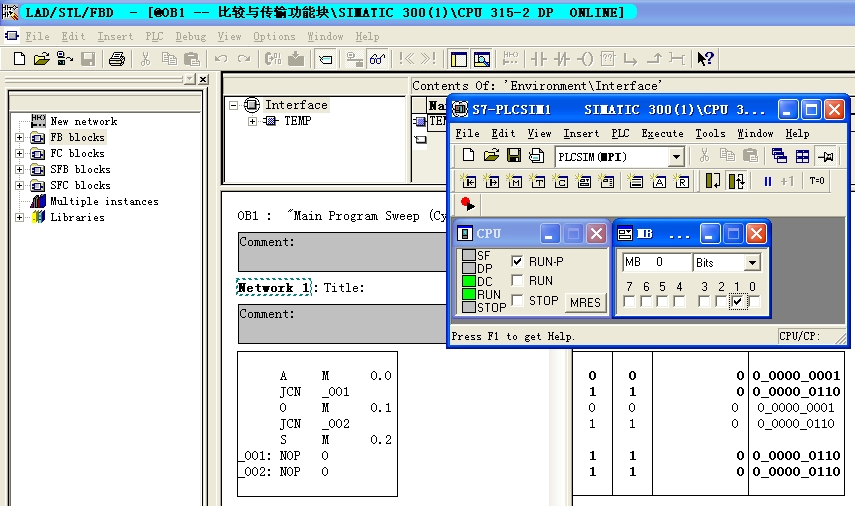Viewport: 855px width, 506px height.
Task: Toggle bit 2 checkbox in MB window
Action: click(x=721, y=301)
